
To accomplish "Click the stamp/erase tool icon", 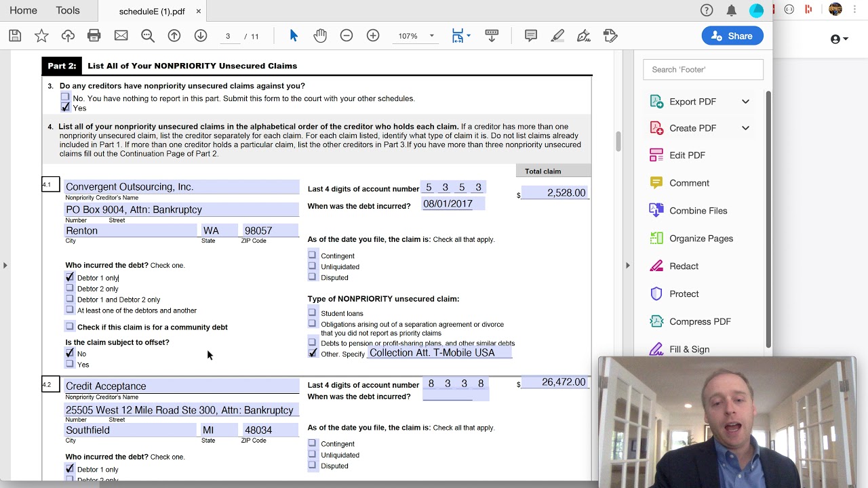I will pyautogui.click(x=610, y=36).
